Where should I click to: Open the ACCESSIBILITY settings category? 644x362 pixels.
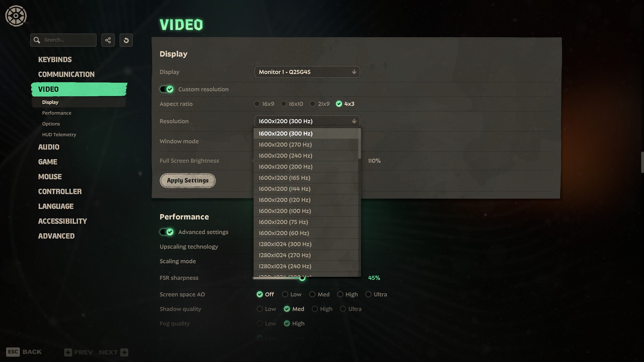tap(63, 221)
